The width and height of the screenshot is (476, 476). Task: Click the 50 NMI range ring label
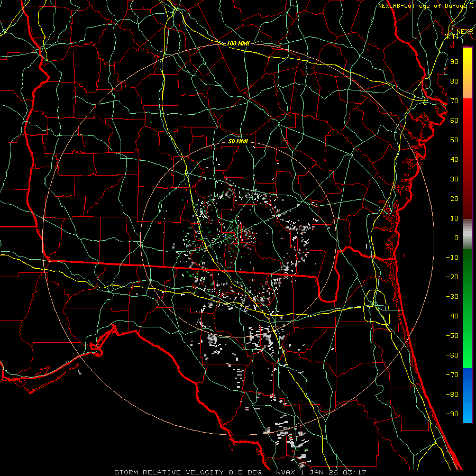(x=238, y=141)
